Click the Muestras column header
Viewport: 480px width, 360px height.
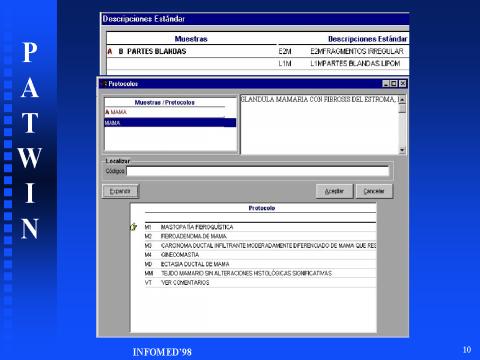point(191,39)
